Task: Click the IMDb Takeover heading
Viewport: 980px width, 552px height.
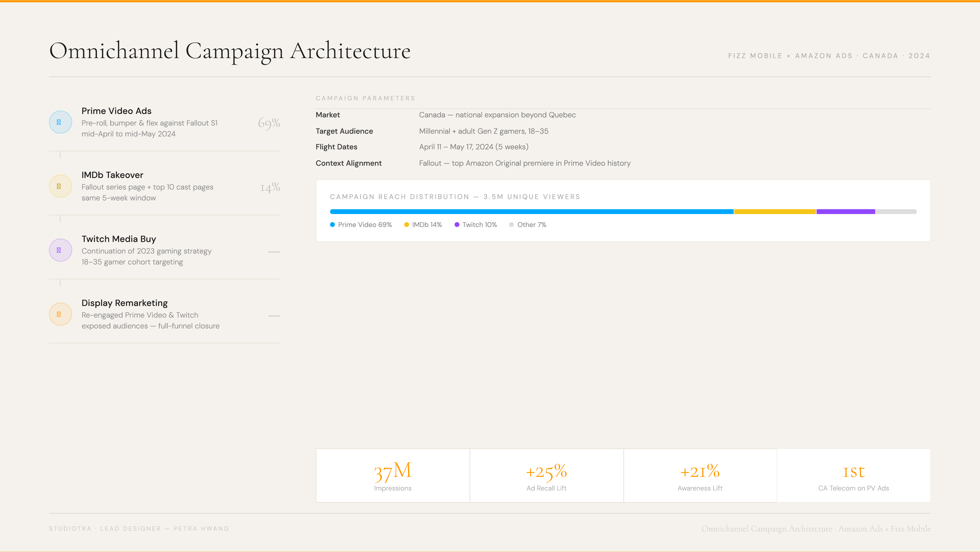Action: tap(112, 175)
